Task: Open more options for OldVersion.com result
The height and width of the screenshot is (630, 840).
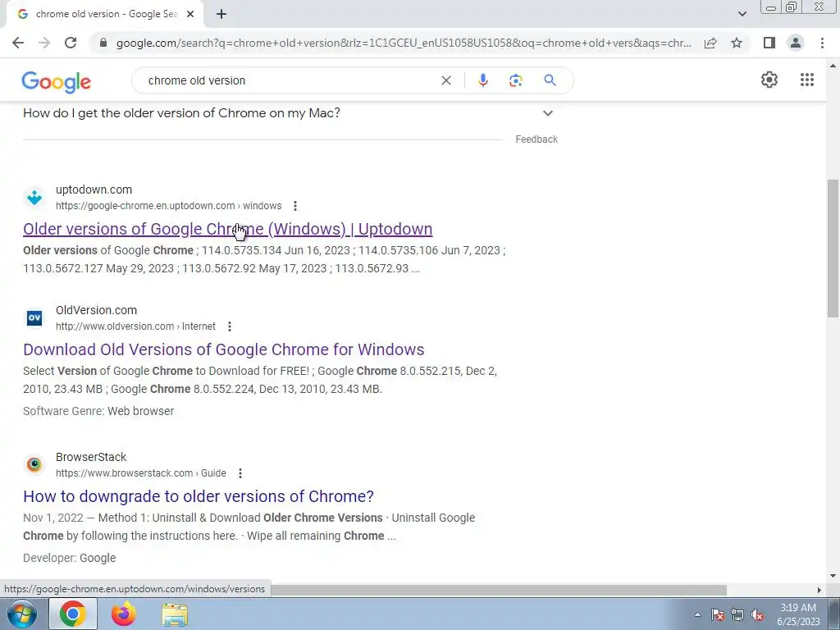Action: pos(230,326)
